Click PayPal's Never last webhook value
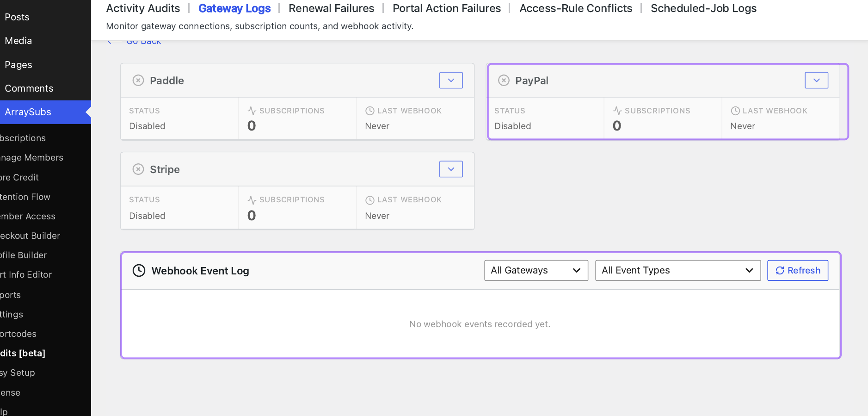 (x=743, y=126)
